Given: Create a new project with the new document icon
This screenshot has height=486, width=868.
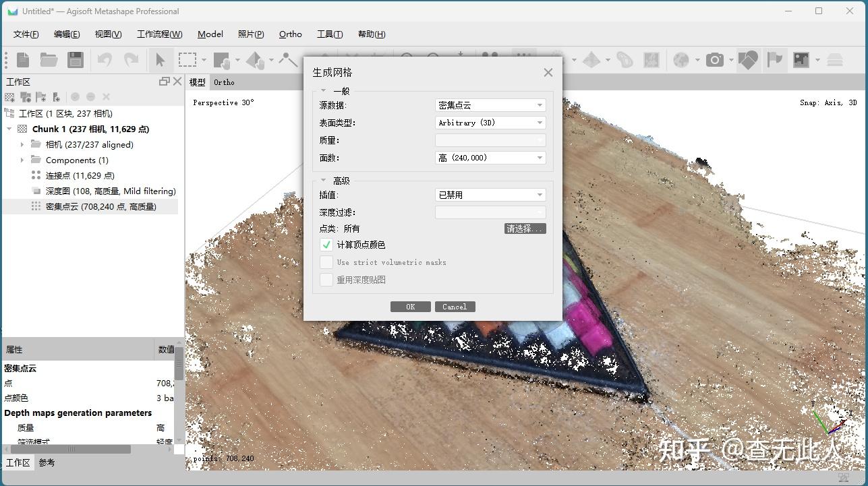Looking at the screenshot, I should coord(22,59).
